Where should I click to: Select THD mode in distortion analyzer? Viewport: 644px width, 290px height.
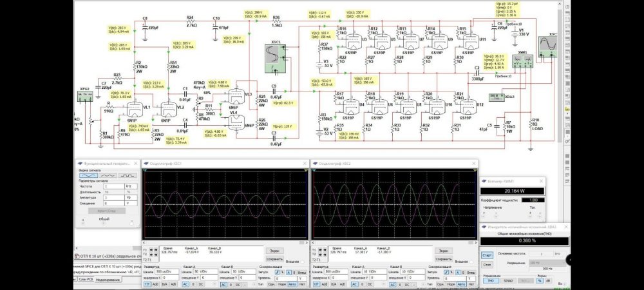point(490,280)
